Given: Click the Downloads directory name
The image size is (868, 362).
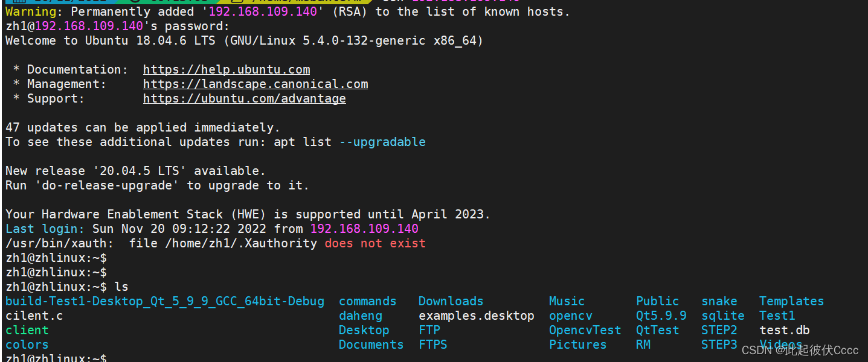Looking at the screenshot, I should point(451,301).
